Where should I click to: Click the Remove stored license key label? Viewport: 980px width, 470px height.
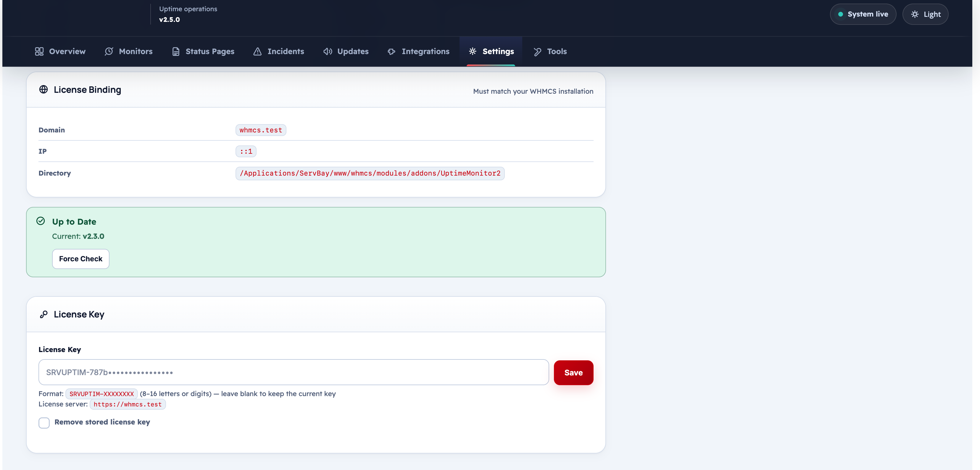click(x=102, y=422)
